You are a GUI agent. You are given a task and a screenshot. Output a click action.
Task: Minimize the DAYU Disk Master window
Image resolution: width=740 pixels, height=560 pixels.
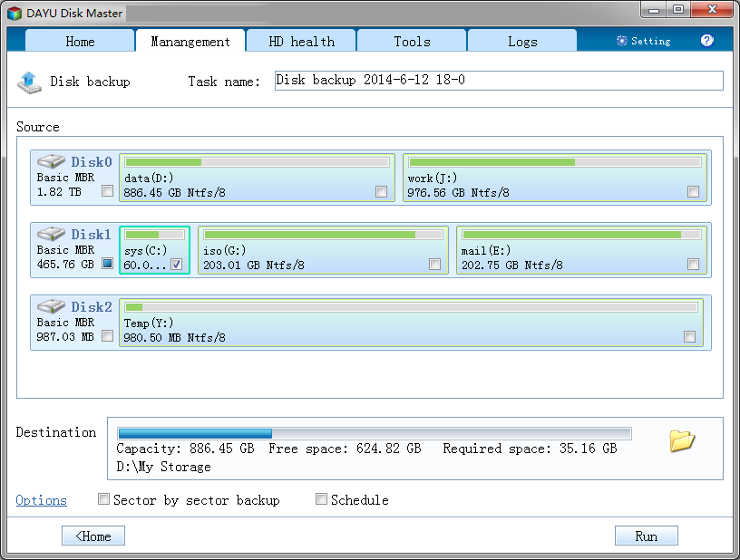point(654,9)
